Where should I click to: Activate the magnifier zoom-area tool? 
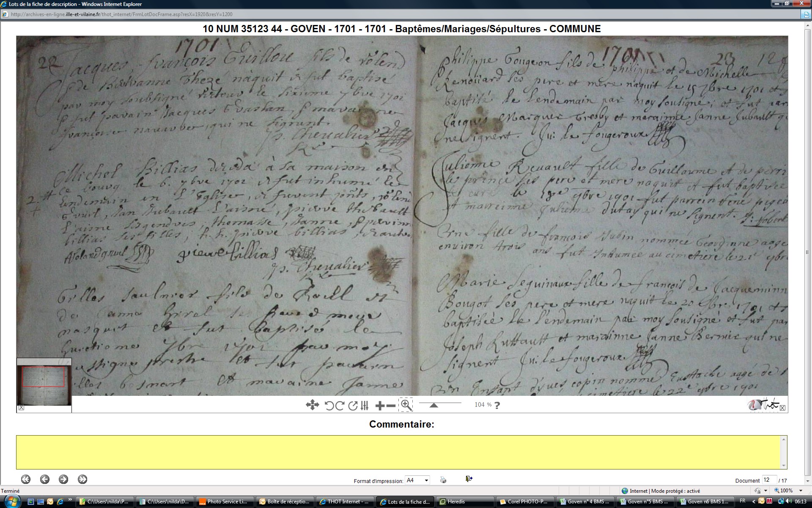[x=406, y=405]
